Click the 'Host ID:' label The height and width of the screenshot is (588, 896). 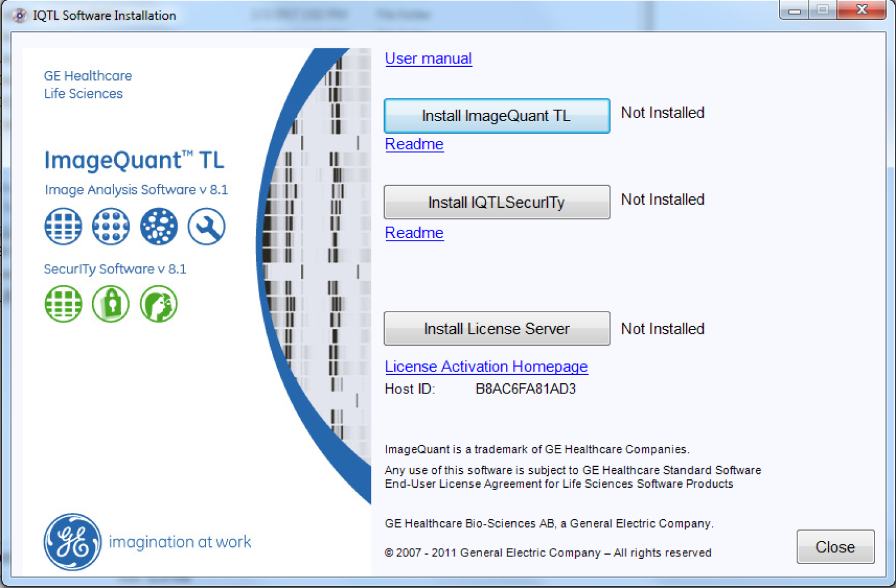(x=410, y=389)
